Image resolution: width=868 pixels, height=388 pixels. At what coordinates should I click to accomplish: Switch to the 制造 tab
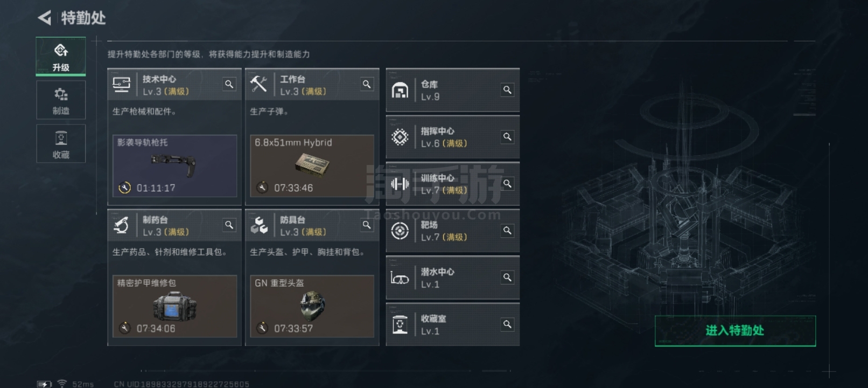(x=61, y=100)
